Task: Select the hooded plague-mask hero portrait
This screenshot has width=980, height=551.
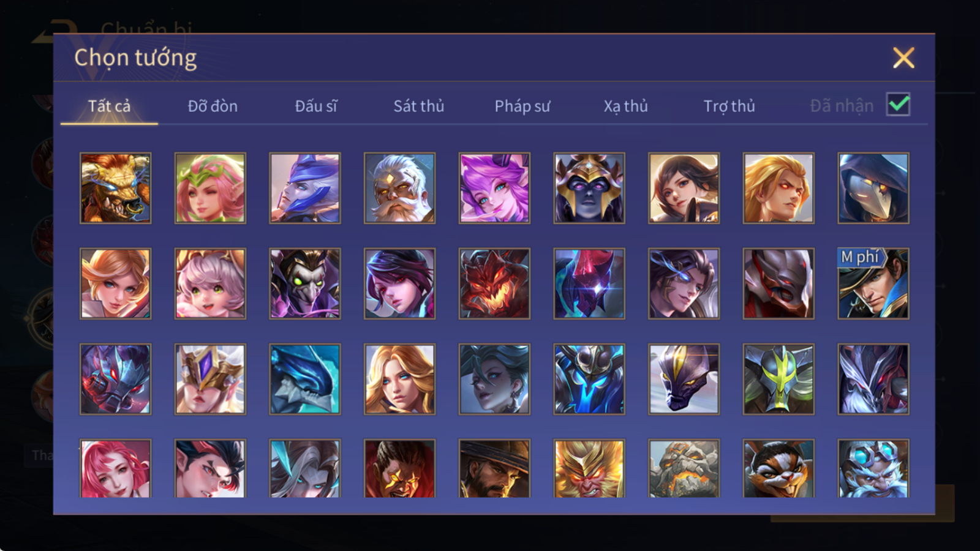Action: pos(873,188)
